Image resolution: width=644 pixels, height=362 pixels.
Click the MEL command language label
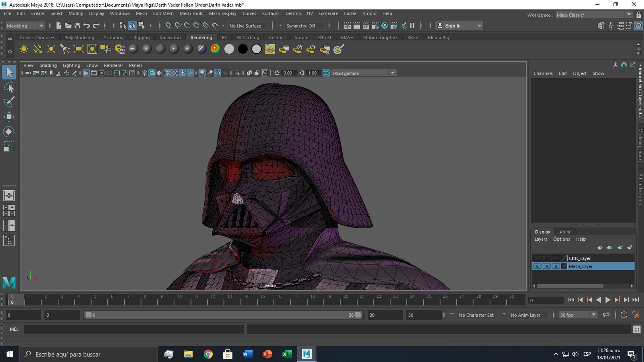[14, 329]
